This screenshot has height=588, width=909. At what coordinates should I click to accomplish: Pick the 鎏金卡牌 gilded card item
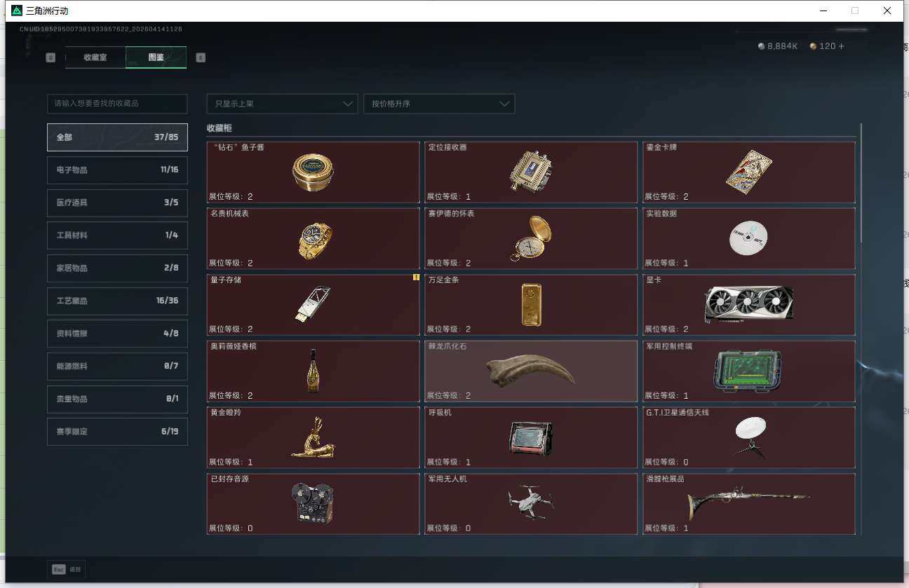coord(749,172)
